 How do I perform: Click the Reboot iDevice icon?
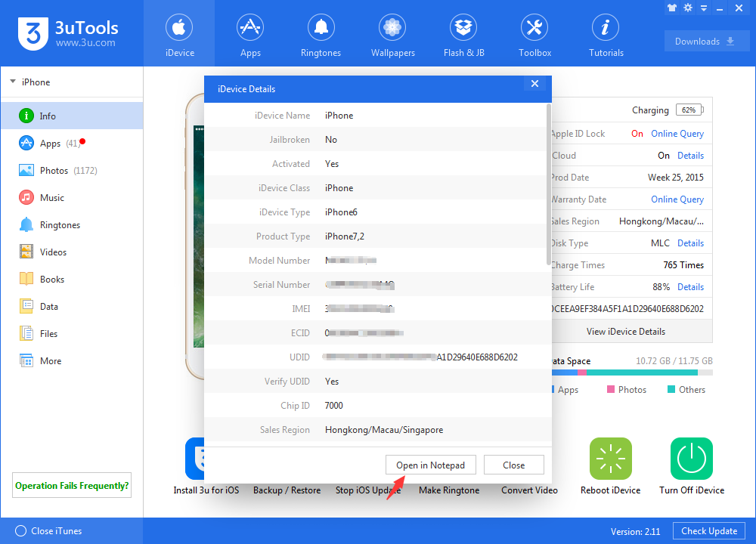(x=610, y=458)
